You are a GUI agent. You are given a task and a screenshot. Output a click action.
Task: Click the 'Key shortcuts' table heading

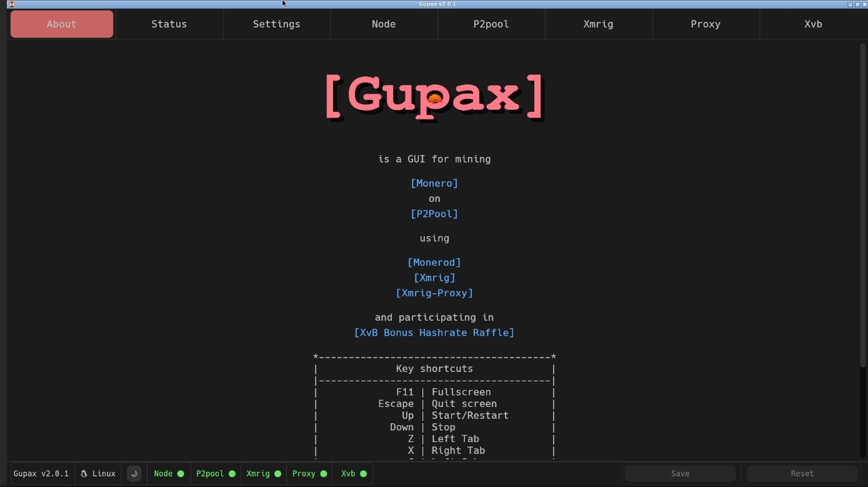[x=434, y=369]
